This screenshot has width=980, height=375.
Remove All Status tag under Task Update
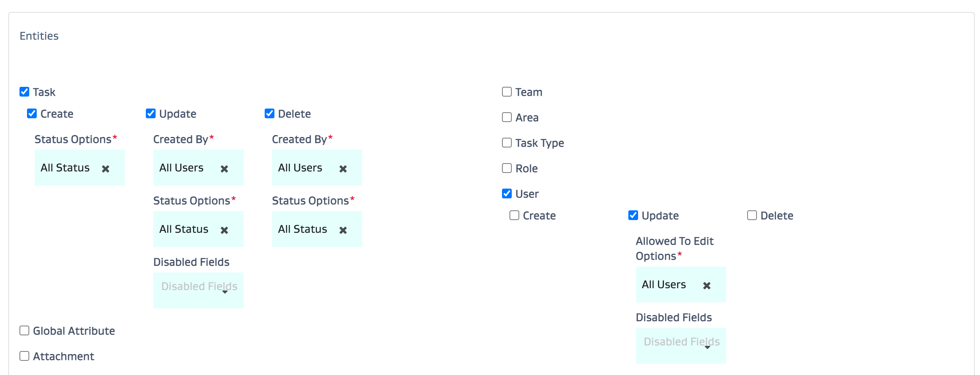[224, 230]
